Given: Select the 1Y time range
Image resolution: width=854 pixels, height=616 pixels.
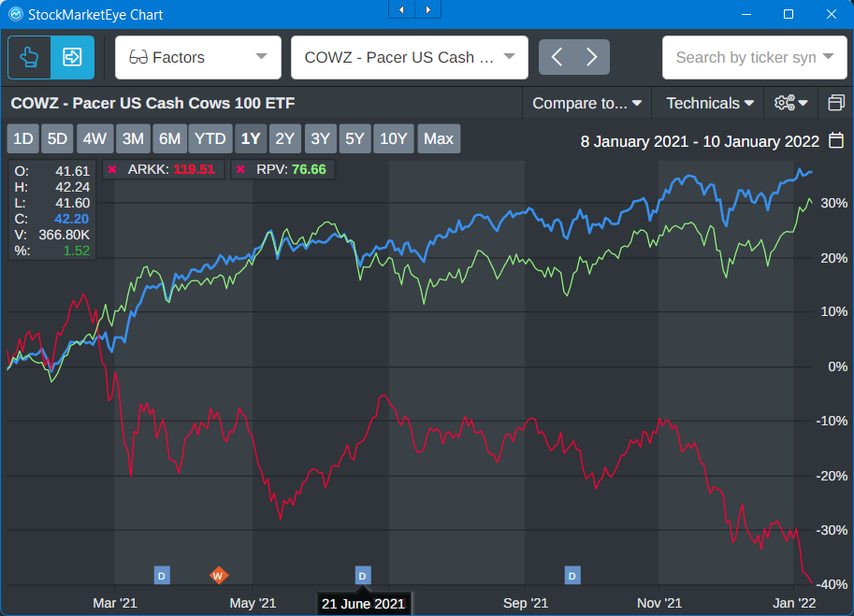Looking at the screenshot, I should (251, 139).
